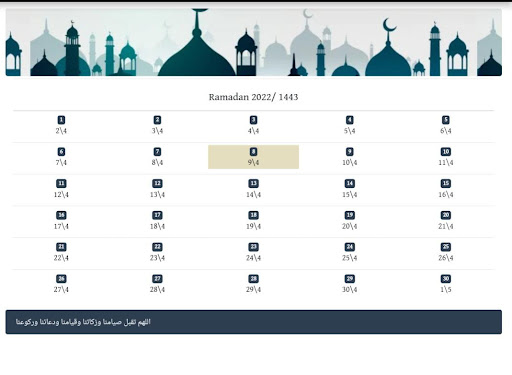The width and height of the screenshot is (512, 375).
Task: Select Ramadan day 18 badge
Action: [253, 215]
